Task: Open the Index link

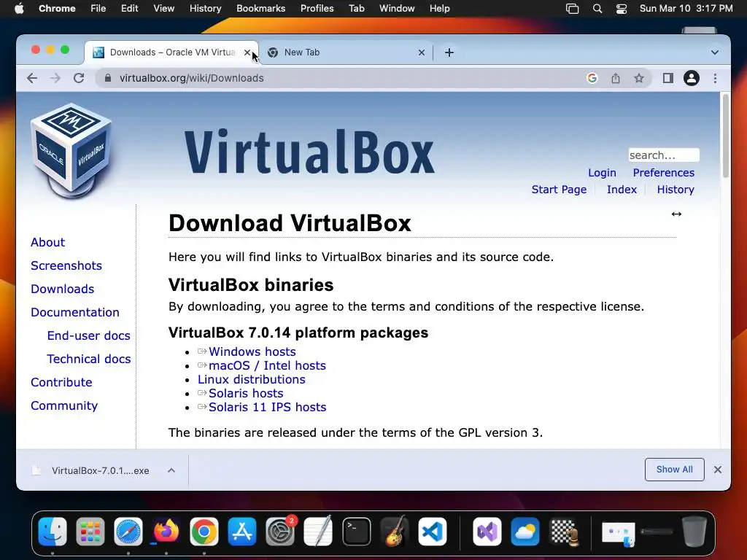Action: tap(622, 190)
